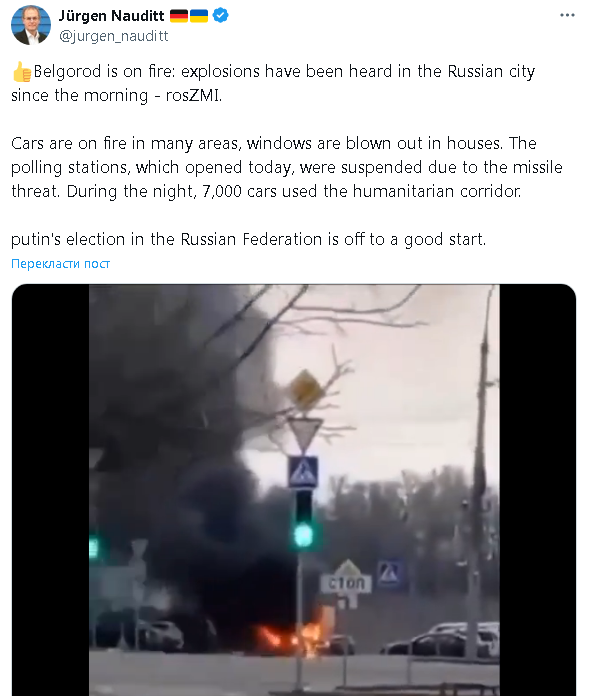Viewport: 589px width, 696px height.
Task: Click Jürgen Nauditt's profile avatar
Action: 30,25
